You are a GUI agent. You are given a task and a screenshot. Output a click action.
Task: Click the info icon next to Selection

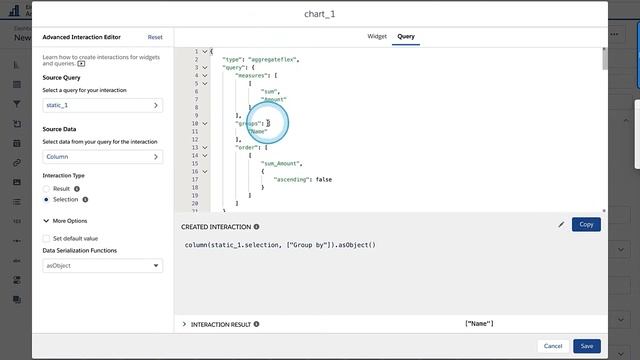[x=85, y=200]
